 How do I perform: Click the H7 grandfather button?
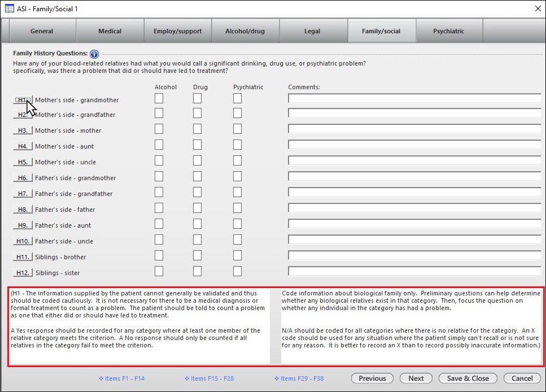[23, 194]
